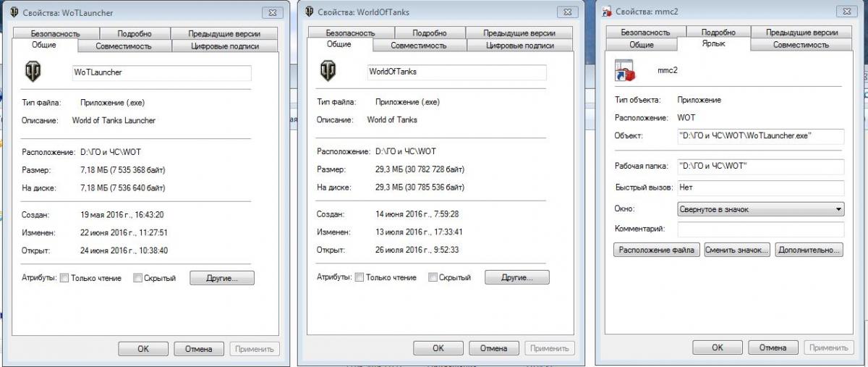Click the 'Быстрый вызов' field
Image resolution: width=868 pixels, height=367 pixels.
tap(761, 187)
